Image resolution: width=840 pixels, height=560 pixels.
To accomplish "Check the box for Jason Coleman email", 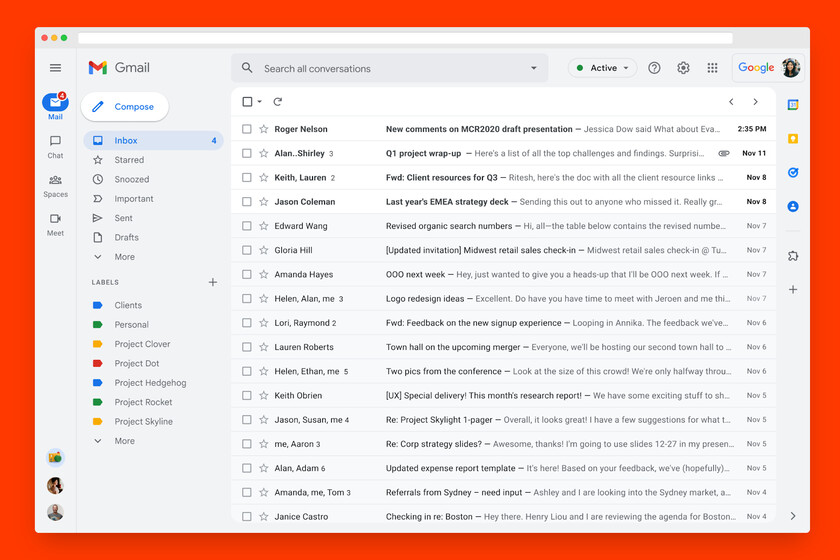I will click(x=247, y=202).
